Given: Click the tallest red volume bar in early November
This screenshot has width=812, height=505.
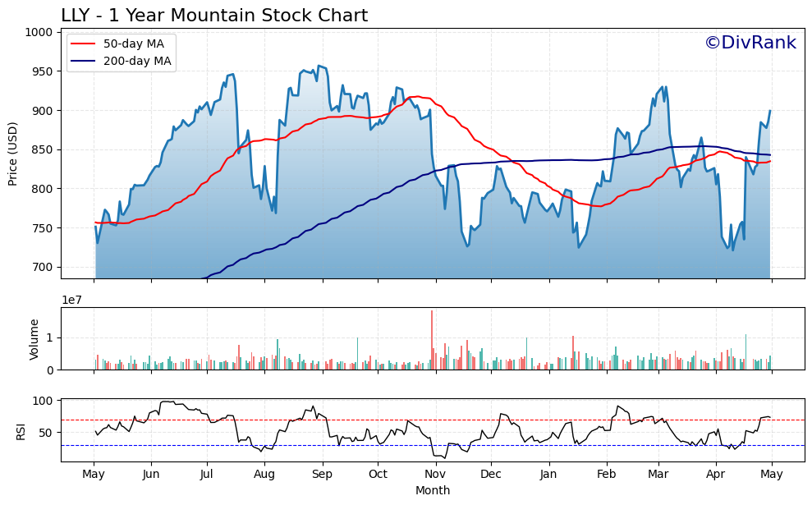Looking at the screenshot, I should click(432, 340).
